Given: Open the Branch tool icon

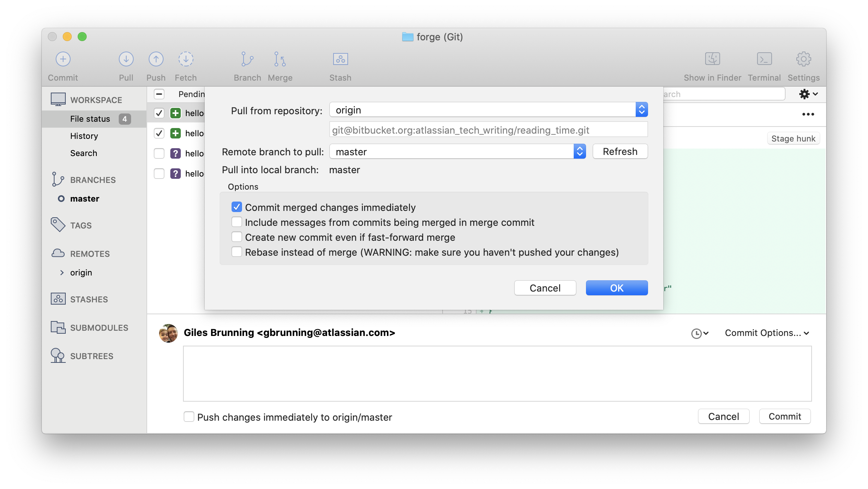Looking at the screenshot, I should pos(247,59).
